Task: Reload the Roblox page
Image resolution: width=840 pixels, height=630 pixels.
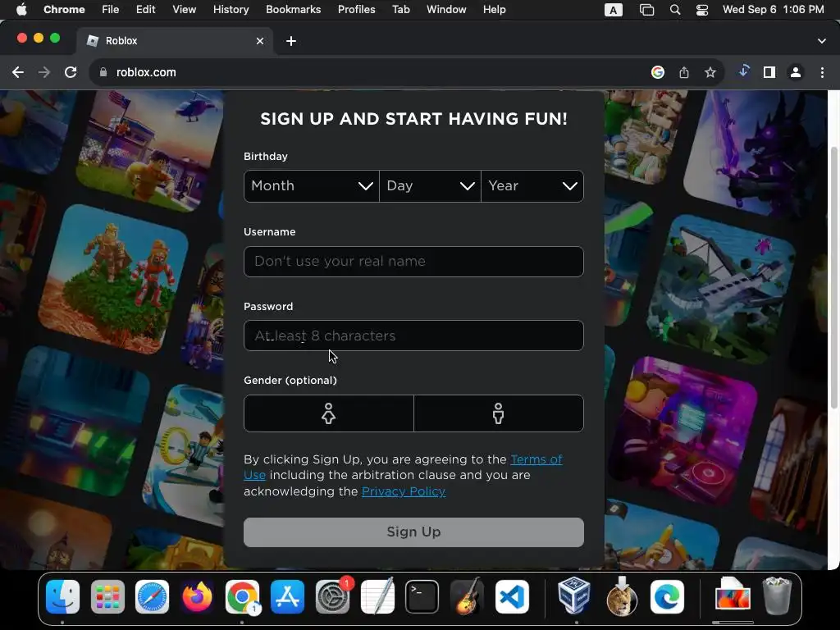Action: click(71, 72)
